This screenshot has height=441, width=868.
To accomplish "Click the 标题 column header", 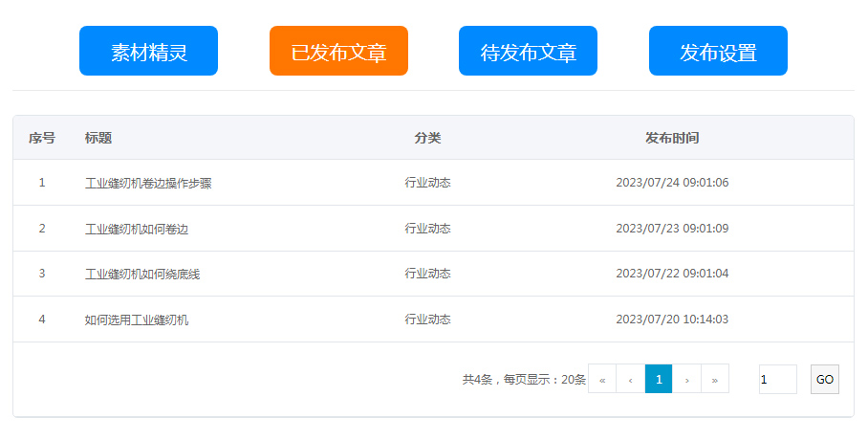I will [x=98, y=138].
